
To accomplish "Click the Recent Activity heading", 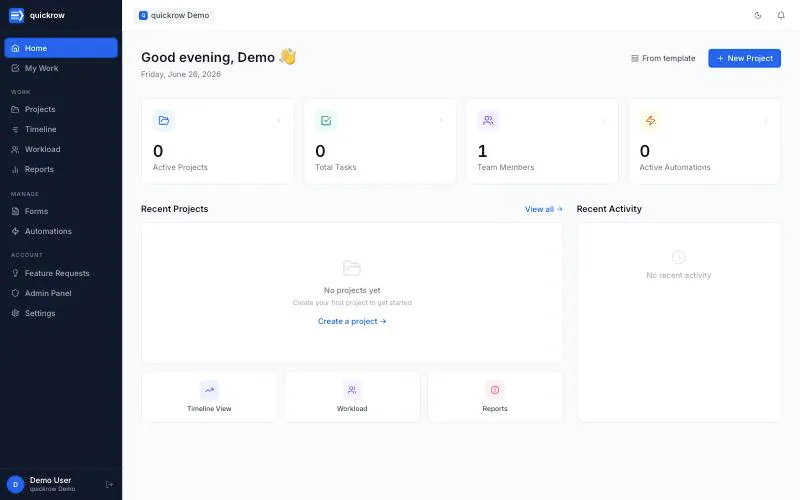I will tap(609, 209).
